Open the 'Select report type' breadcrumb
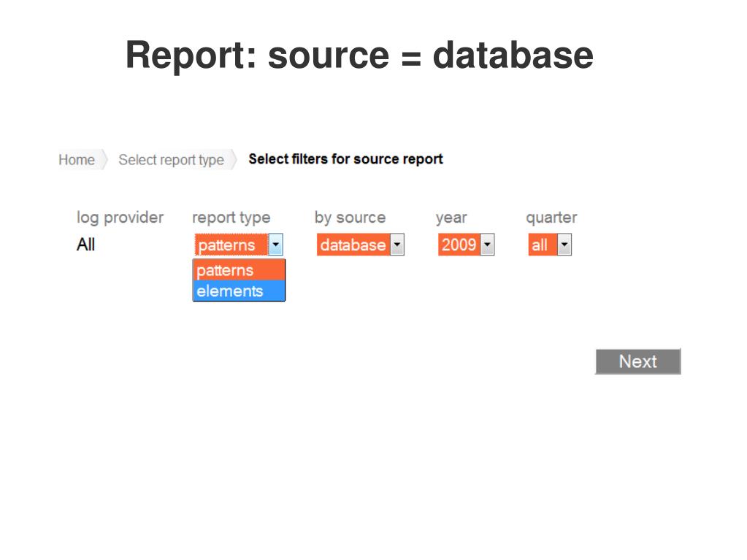 point(171,160)
